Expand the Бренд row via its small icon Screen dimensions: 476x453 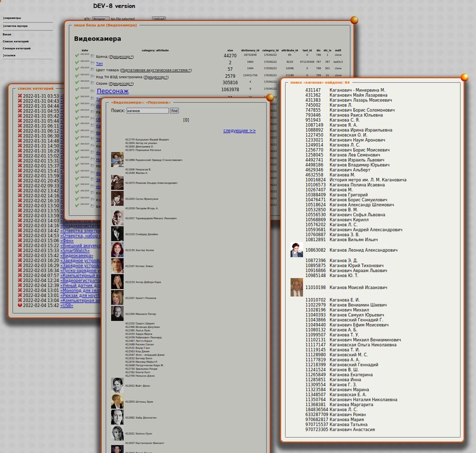92,56
